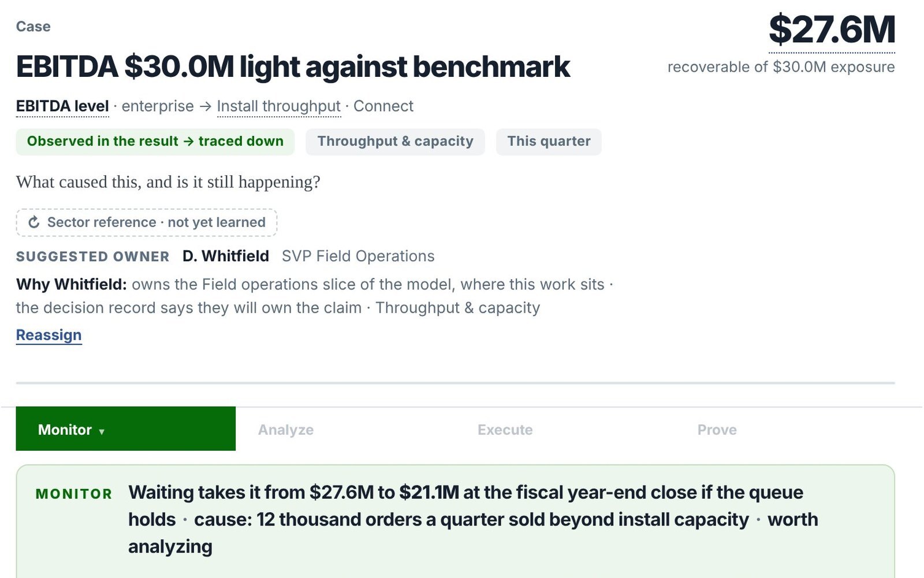This screenshot has width=924, height=578.
Task: Open the Monitor stage tab
Action: click(x=125, y=429)
